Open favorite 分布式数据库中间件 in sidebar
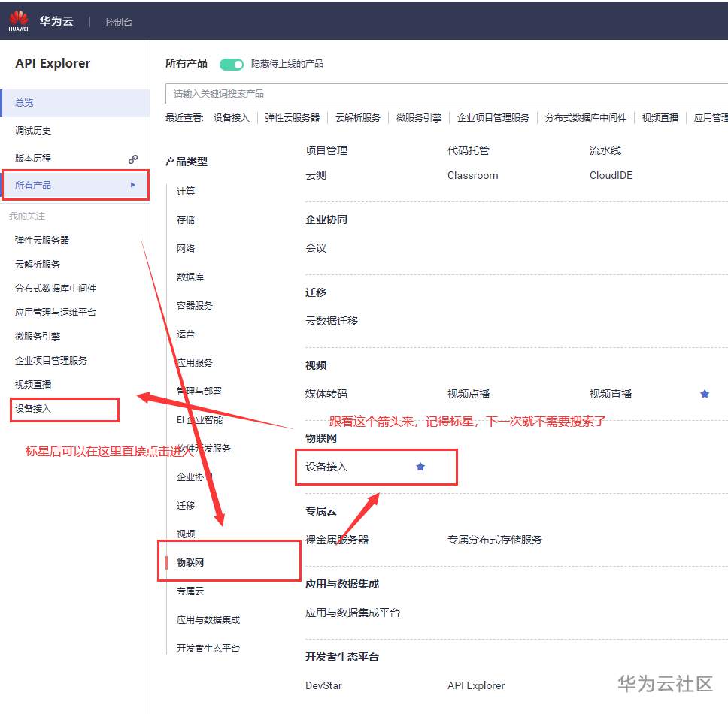This screenshot has height=714, width=728. [55, 288]
